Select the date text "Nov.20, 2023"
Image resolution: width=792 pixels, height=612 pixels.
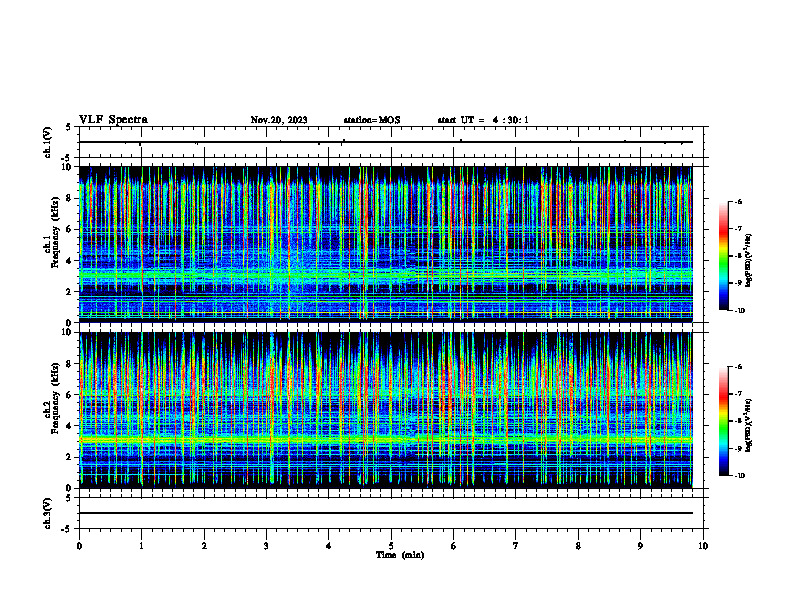(x=279, y=120)
